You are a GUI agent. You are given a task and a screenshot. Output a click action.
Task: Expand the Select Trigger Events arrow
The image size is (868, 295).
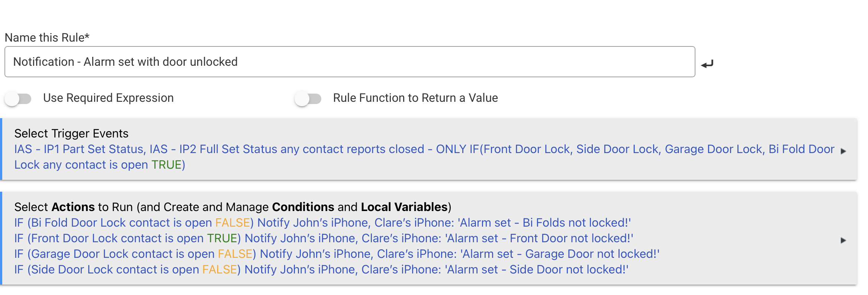(843, 151)
